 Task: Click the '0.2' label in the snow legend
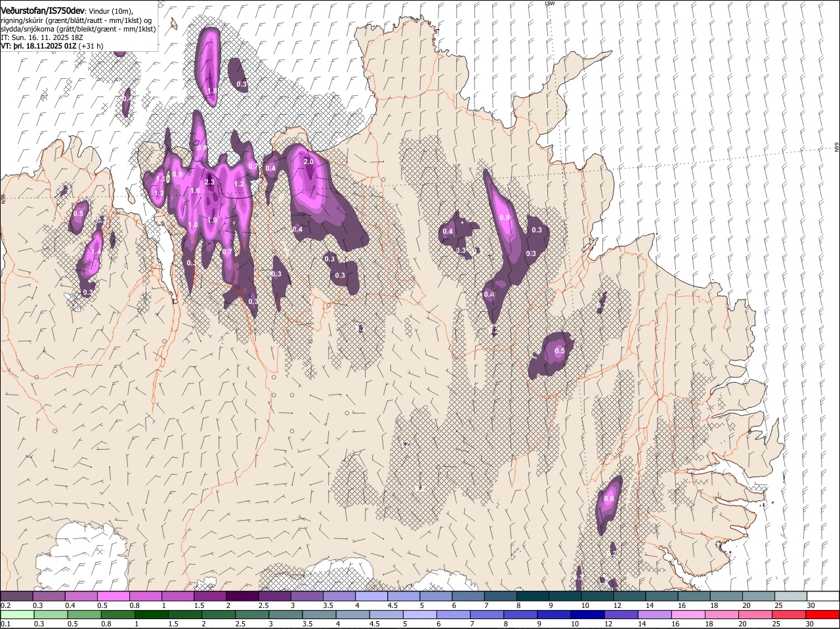coord(5,605)
